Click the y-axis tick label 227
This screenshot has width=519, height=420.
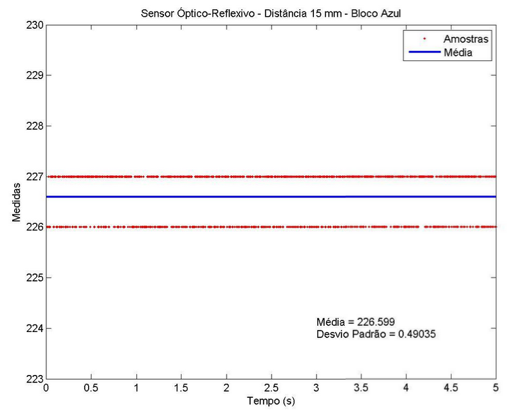[x=35, y=177]
